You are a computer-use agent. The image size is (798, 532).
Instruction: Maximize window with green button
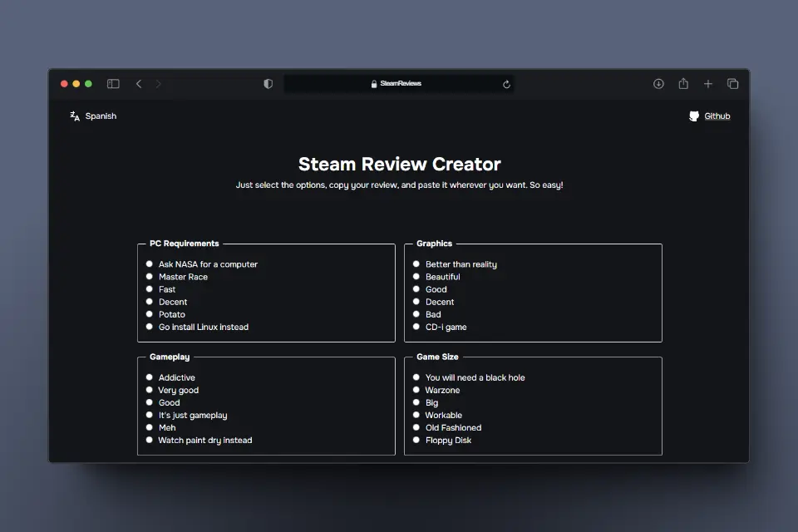point(89,84)
